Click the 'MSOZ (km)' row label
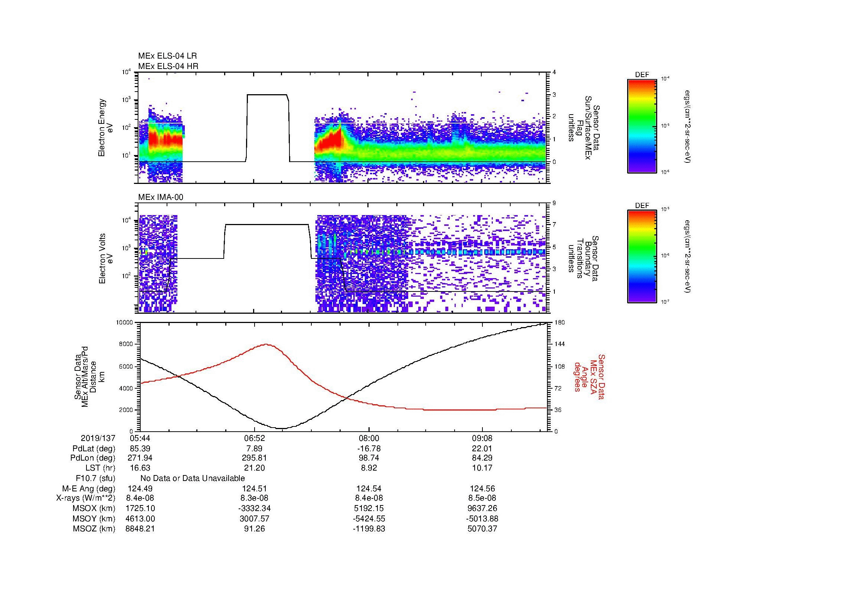 point(94,529)
